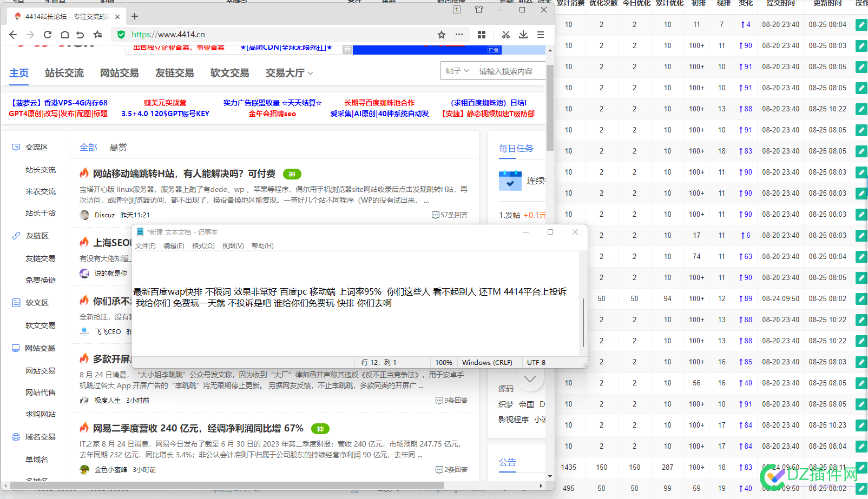Click the edit icon for row updated 08-25 08:04 with rank 7

click(861, 25)
